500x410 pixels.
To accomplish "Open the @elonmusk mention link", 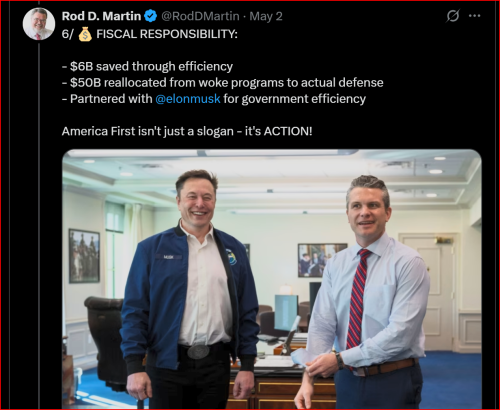I will [x=188, y=99].
